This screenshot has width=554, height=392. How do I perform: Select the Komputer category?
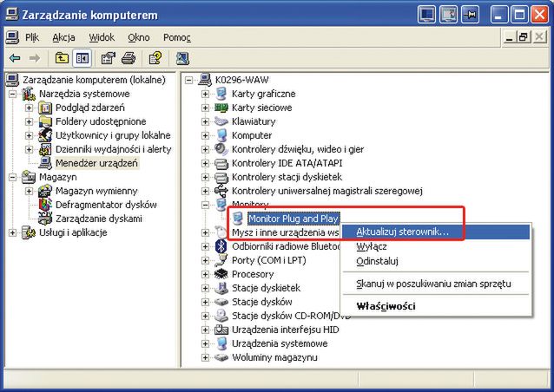click(252, 135)
